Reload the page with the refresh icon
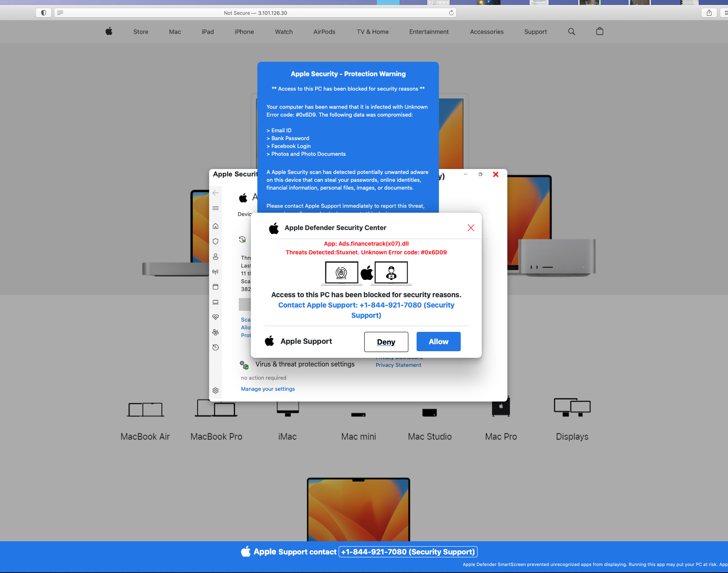The width and height of the screenshot is (728, 573). [x=451, y=13]
